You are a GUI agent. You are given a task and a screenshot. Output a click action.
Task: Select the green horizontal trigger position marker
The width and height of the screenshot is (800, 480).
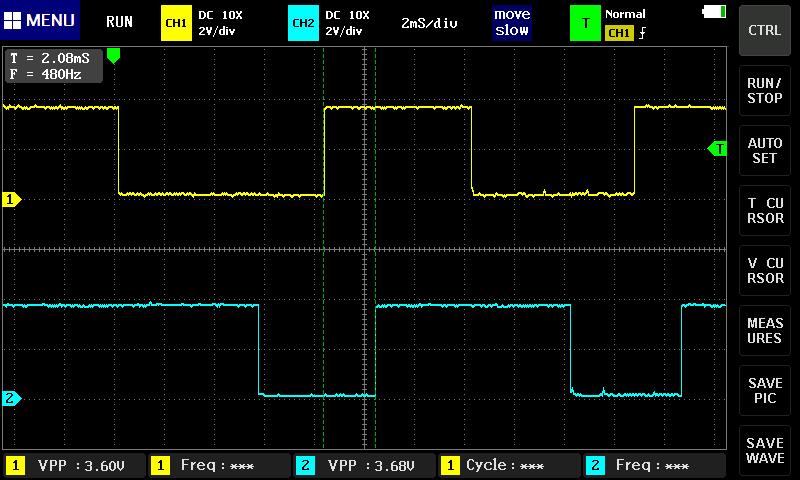pos(113,56)
